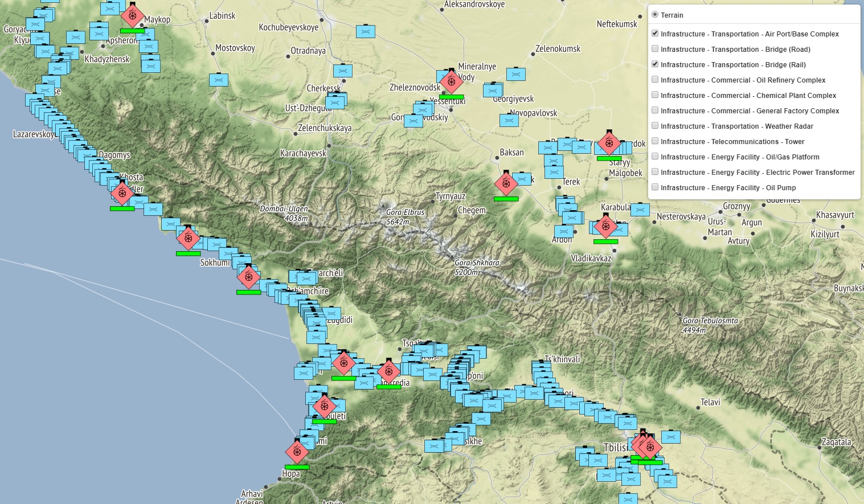Screen dimensions: 864x504
Task: Click Chegem town label
Action: click(x=472, y=210)
